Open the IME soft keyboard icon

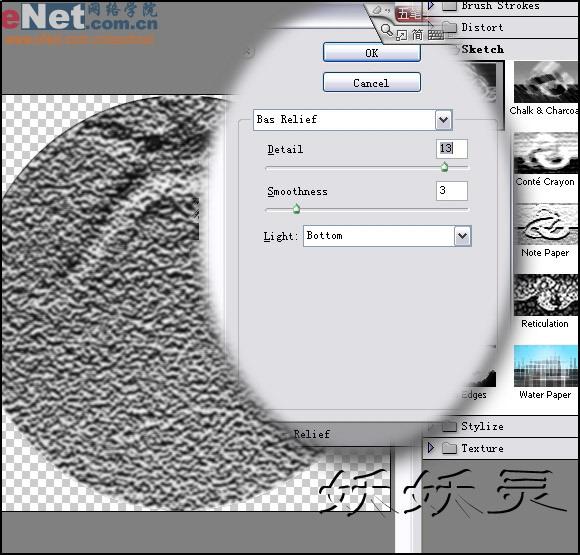click(435, 35)
